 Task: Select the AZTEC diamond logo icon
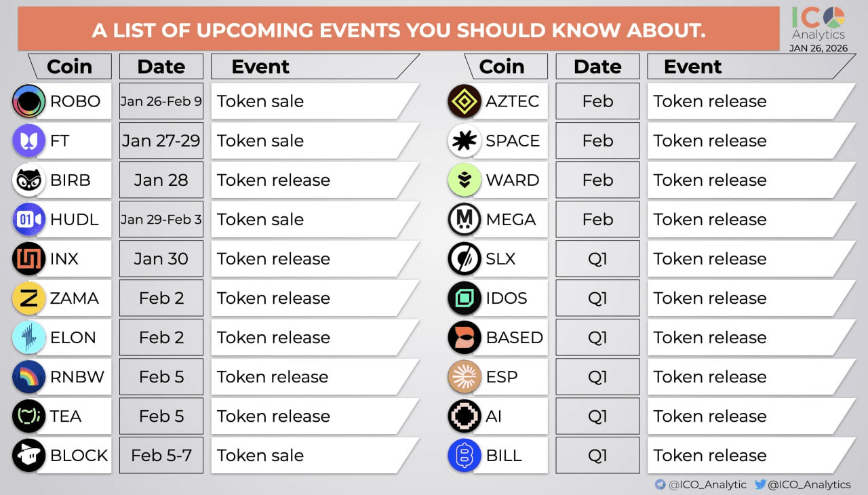[465, 102]
